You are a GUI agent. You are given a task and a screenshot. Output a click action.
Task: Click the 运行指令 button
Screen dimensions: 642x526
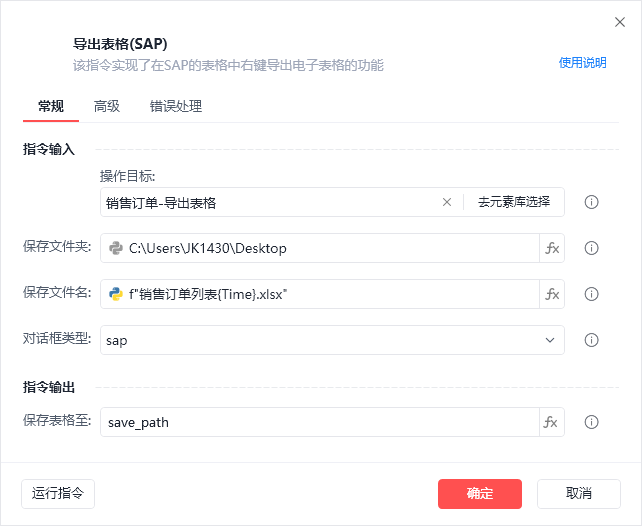point(58,493)
